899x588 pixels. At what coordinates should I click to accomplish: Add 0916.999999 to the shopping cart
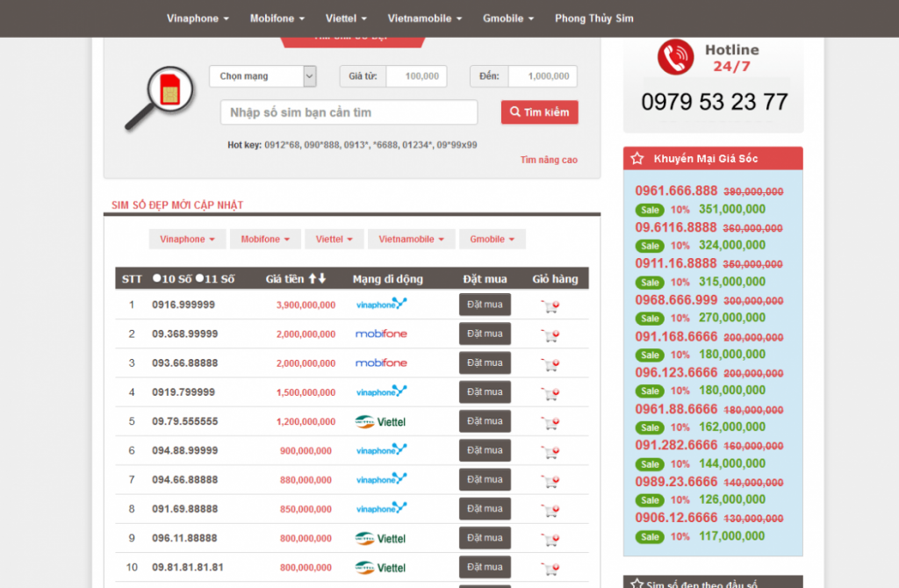(550, 306)
